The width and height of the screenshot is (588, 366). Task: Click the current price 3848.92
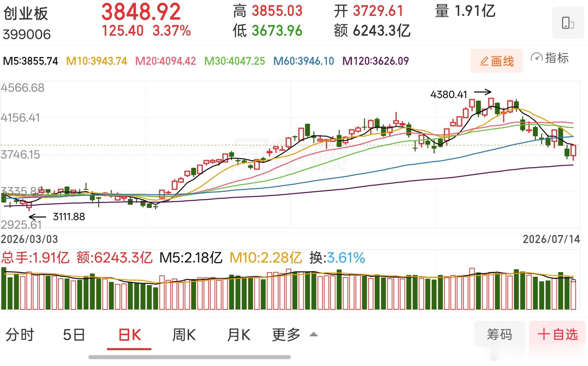coord(141,12)
